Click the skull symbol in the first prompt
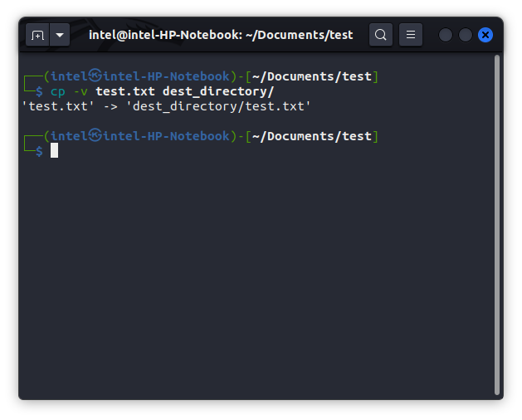Screen dimensions: 522x420 [x=95, y=76]
